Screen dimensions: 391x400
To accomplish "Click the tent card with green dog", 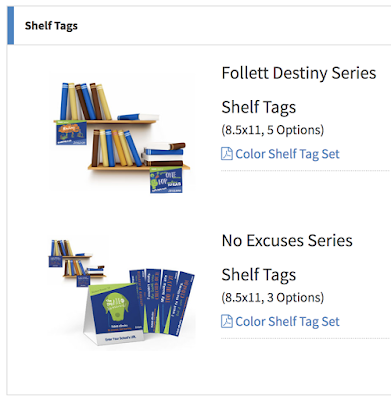I will pyautogui.click(x=114, y=314).
